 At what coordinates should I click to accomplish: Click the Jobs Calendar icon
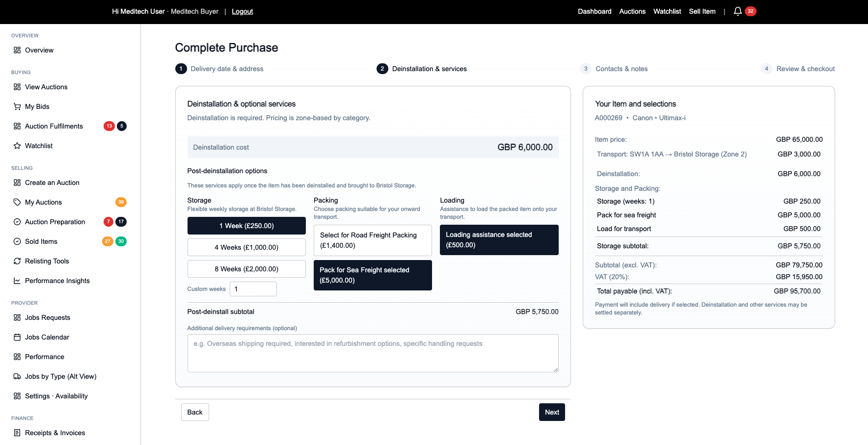pyautogui.click(x=17, y=337)
